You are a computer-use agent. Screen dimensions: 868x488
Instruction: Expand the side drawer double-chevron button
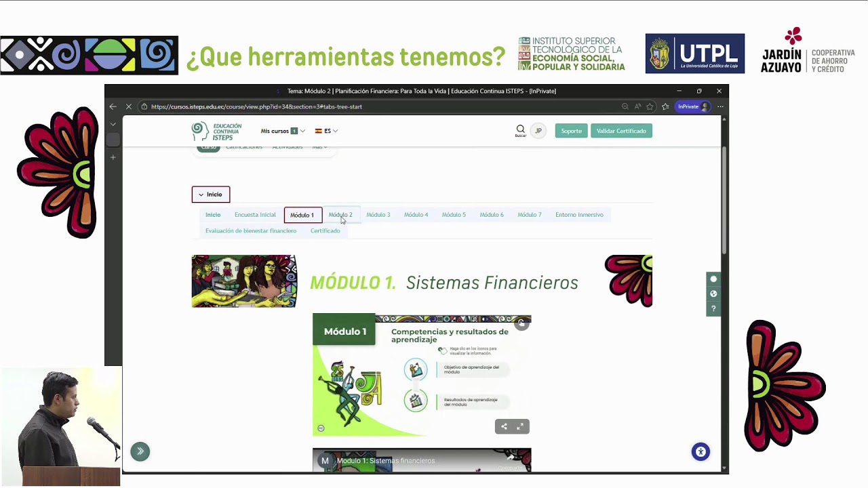pos(140,451)
